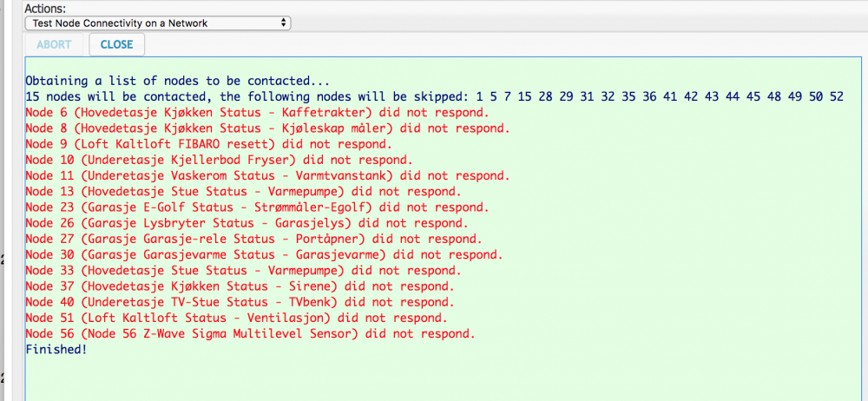The image size is (868, 401).
Task: Click the Node 10 Kjellerbod Fryser line
Action: [x=219, y=160]
